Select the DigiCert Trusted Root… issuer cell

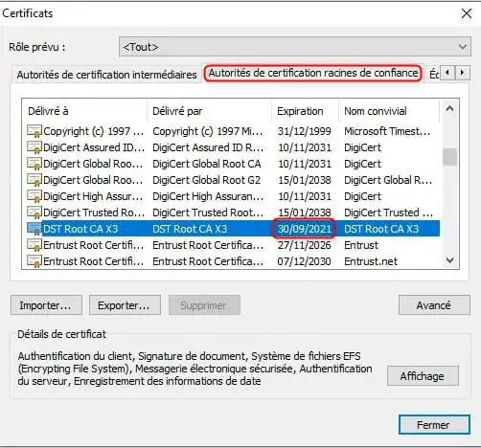click(208, 213)
